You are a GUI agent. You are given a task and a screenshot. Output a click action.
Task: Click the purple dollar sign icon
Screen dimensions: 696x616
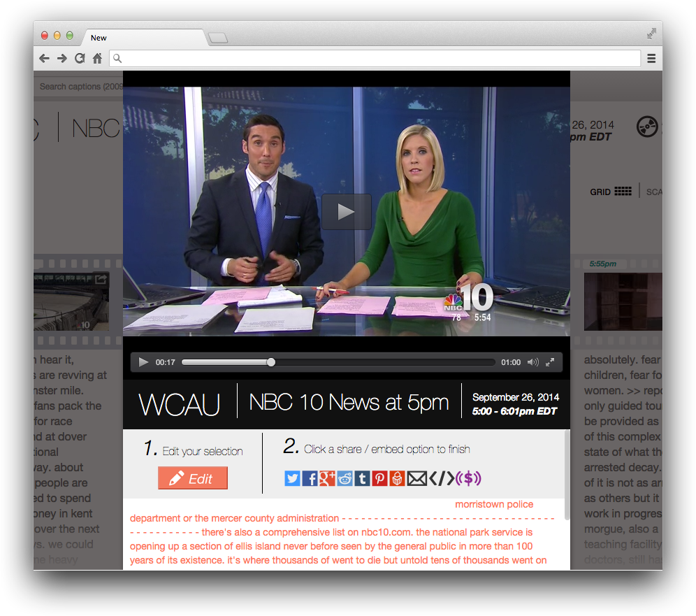(468, 478)
